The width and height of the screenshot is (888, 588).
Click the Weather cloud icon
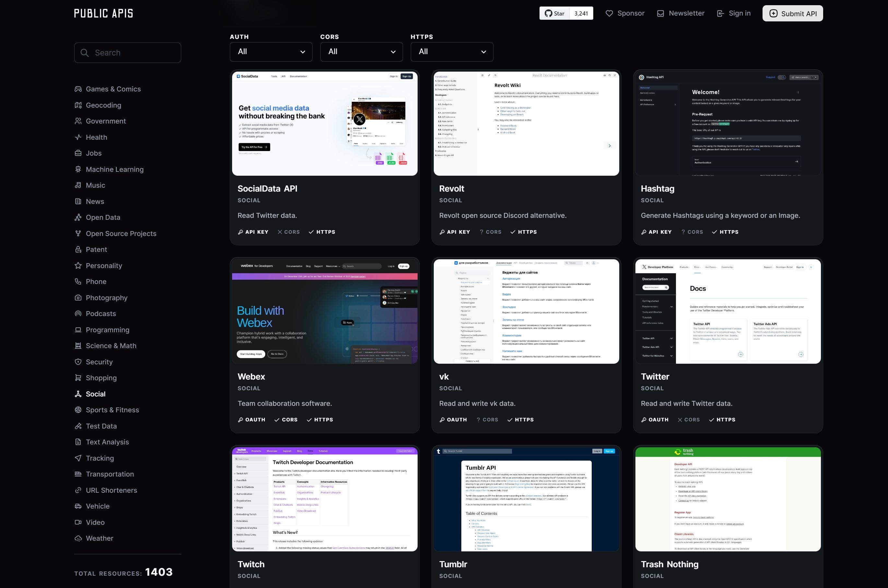coord(78,538)
